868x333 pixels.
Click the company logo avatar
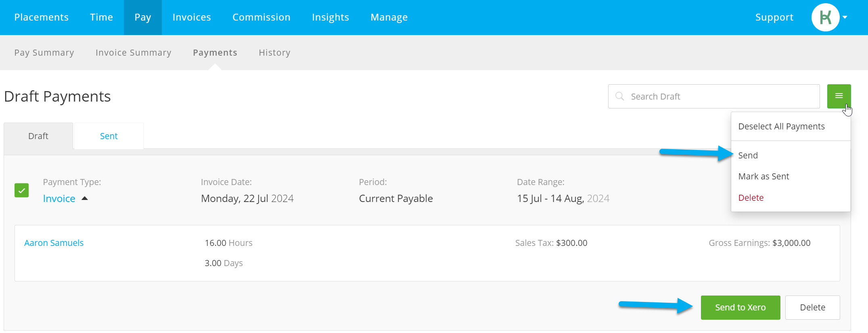[x=825, y=17]
